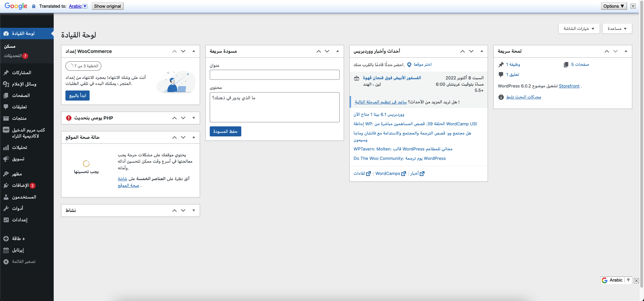Image resolution: width=644 pixels, height=301 pixels.
Task: Click Posts (المشاركات) pin icon
Action: click(6, 73)
